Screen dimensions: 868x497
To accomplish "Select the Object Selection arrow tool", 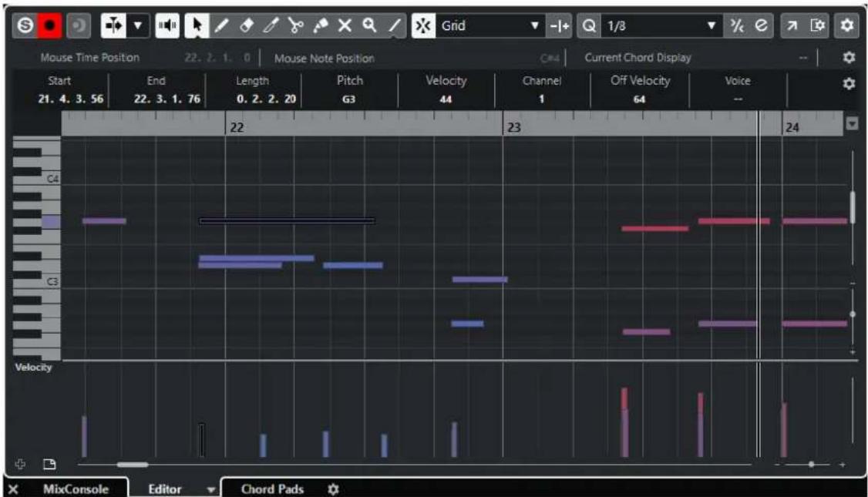I will click(x=197, y=25).
